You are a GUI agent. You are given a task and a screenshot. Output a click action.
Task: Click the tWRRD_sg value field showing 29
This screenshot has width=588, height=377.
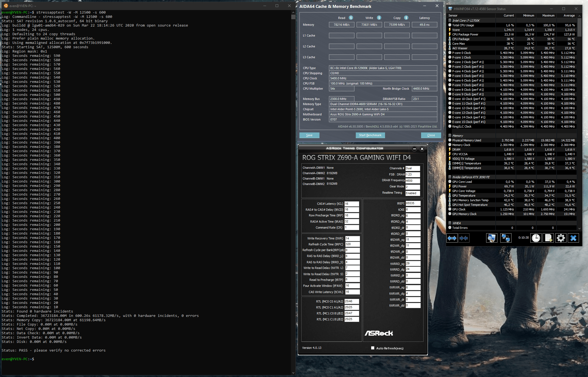click(x=413, y=263)
